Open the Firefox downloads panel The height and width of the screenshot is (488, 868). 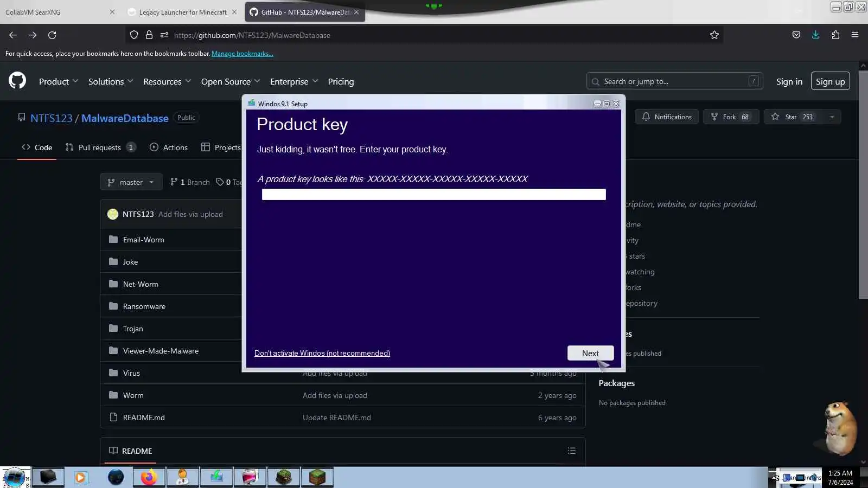point(815,35)
